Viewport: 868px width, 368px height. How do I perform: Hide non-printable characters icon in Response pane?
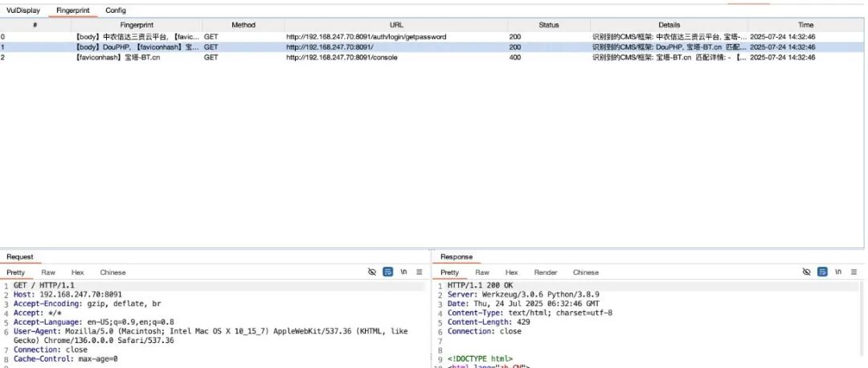807,272
